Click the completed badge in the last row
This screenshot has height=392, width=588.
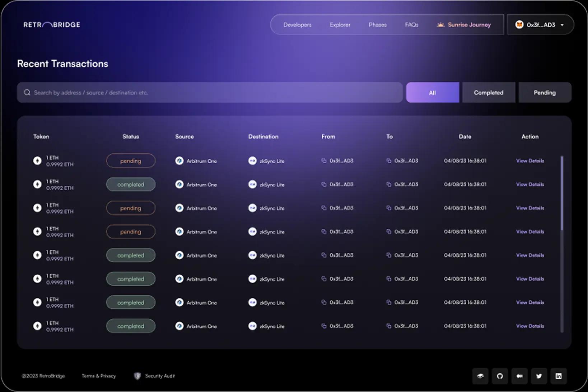point(131,326)
